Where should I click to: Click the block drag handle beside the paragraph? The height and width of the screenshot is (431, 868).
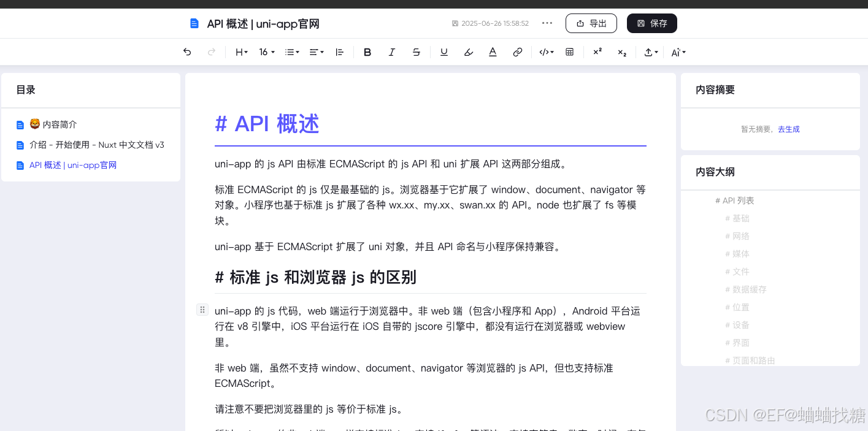pos(202,310)
